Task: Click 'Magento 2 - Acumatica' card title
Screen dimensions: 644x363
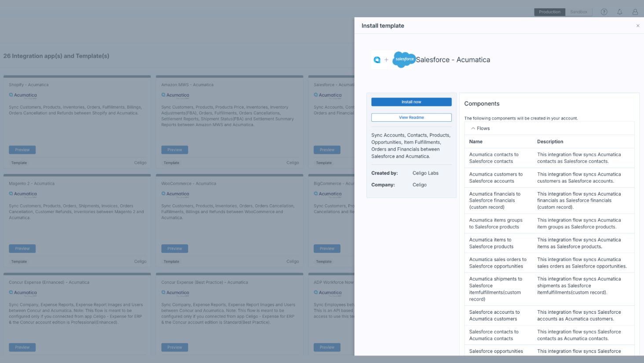Action: pos(32,184)
